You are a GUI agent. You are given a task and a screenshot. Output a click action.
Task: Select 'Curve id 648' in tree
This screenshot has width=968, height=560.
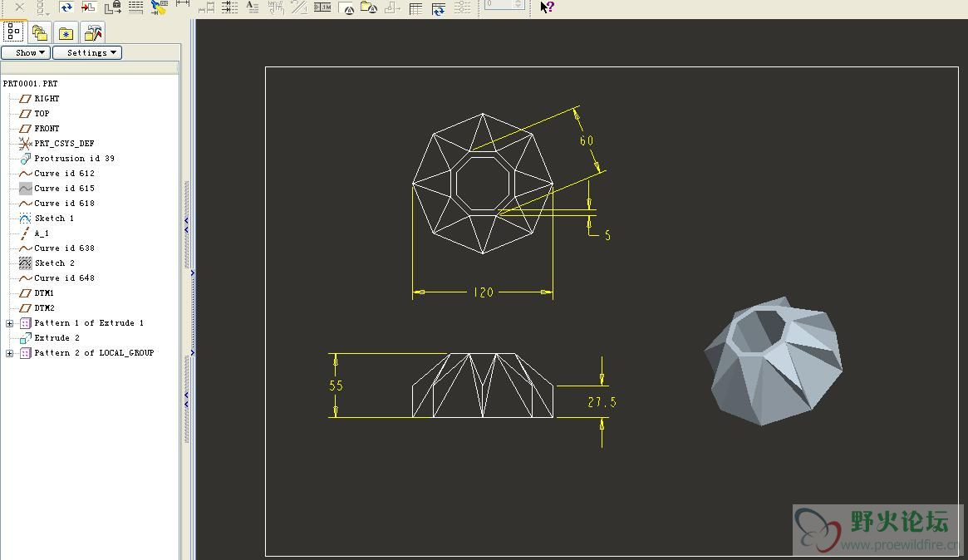(x=64, y=278)
